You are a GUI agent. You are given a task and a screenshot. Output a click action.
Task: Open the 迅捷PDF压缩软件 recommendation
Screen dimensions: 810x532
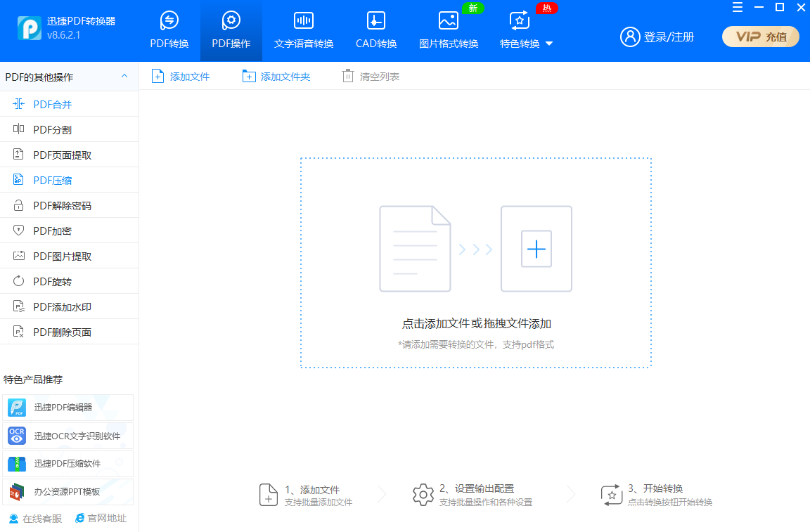tap(67, 463)
